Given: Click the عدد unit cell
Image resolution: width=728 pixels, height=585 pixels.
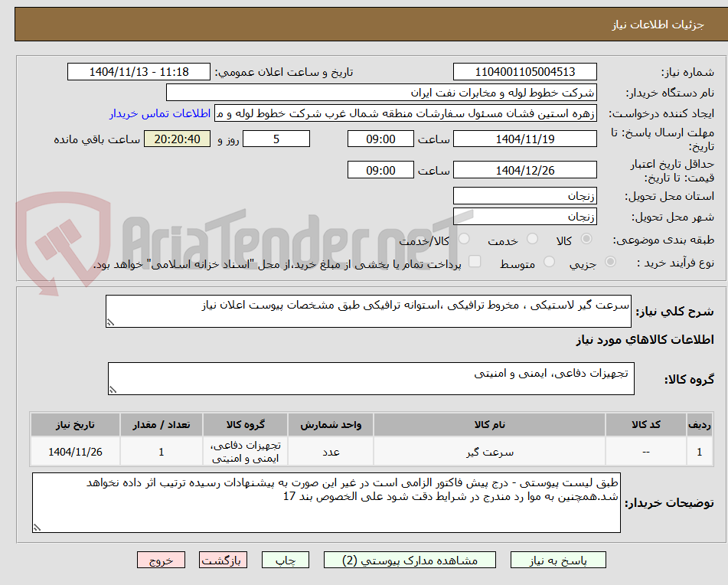Looking at the screenshot, I should (x=331, y=452).
